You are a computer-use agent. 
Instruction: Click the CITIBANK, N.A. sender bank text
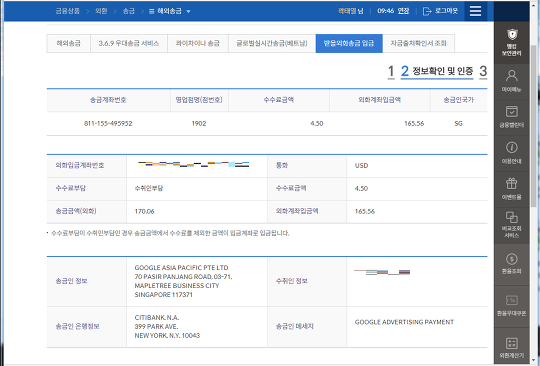point(157,317)
